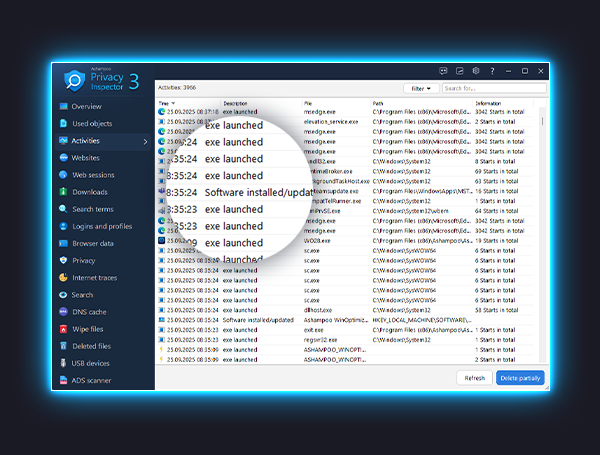The height and width of the screenshot is (455, 600).
Task: Expand the Activities chevron arrow
Action: [146, 141]
